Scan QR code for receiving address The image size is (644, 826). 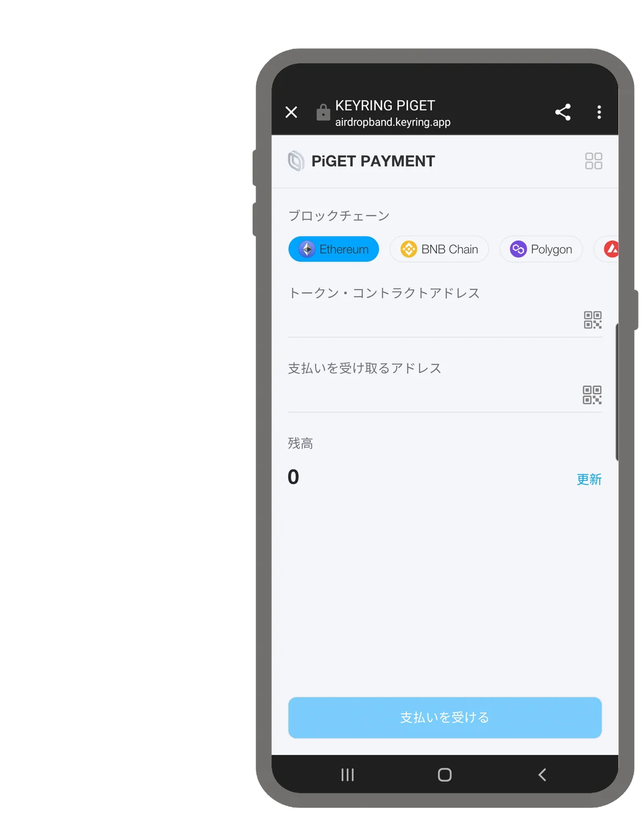592,395
